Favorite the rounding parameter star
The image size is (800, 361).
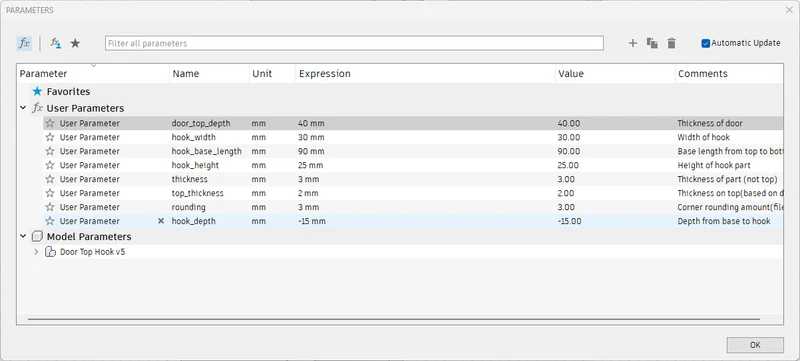tap(49, 207)
